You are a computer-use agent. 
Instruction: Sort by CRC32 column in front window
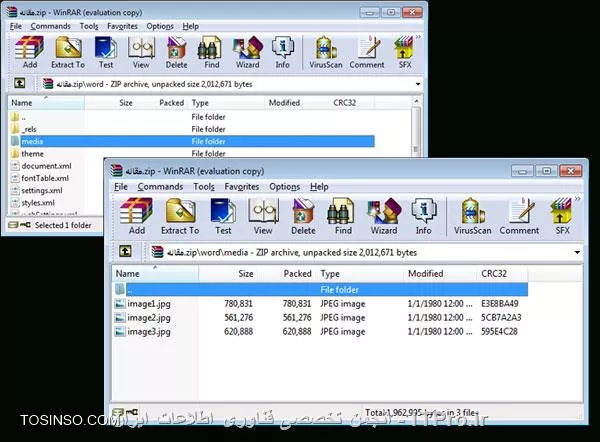click(503, 274)
